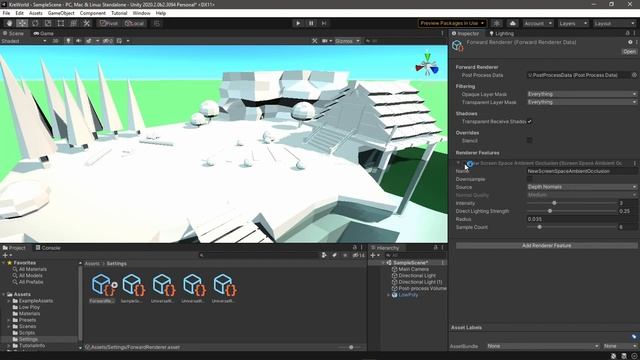Switch to the Console tab

pos(48,248)
